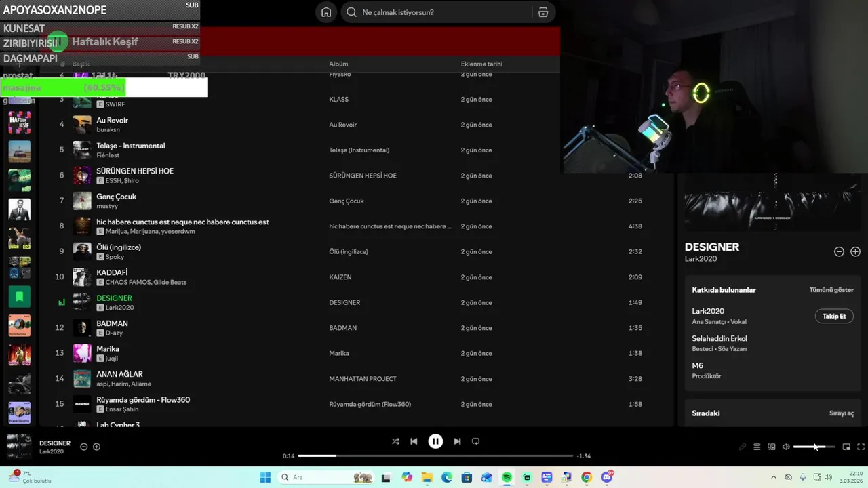The width and height of the screenshot is (868, 488).
Task: Select SÜRÜNGEN HEPSİ HOE track title
Action: (135, 171)
